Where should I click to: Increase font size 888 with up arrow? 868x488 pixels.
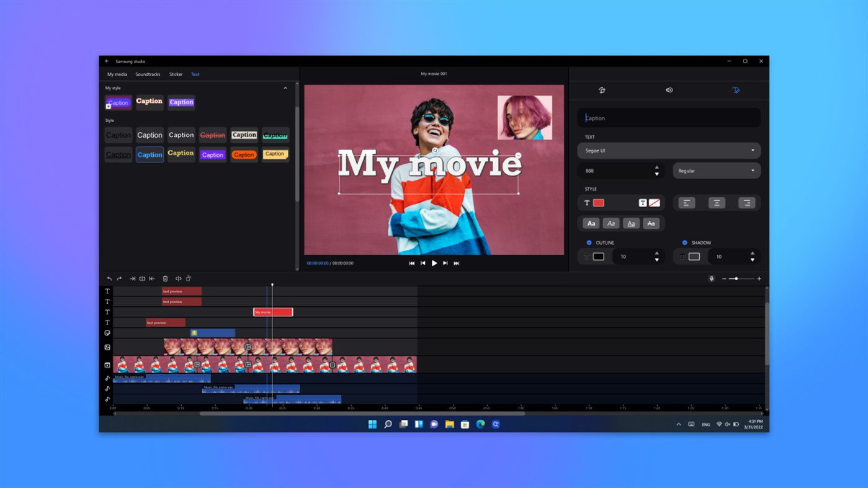tap(657, 167)
